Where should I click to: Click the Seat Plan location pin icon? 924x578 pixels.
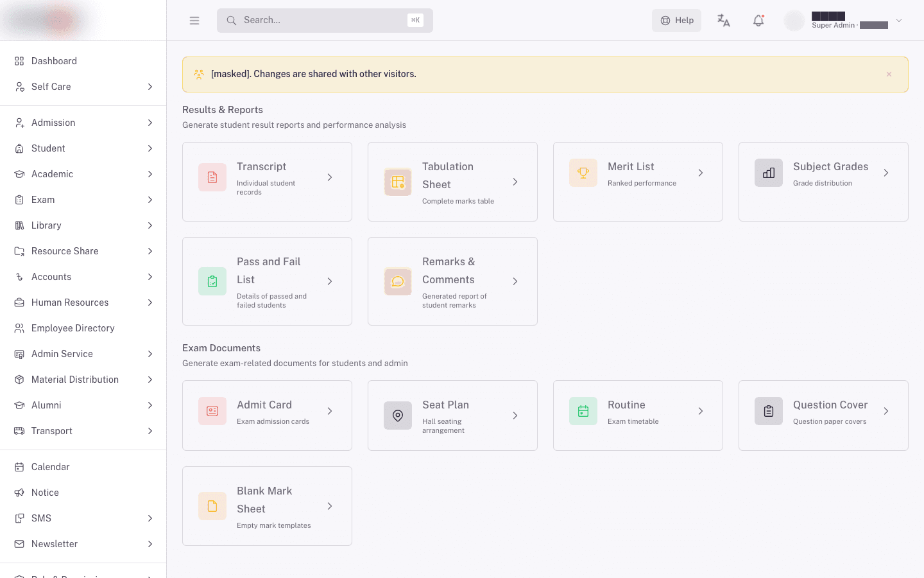coord(398,416)
